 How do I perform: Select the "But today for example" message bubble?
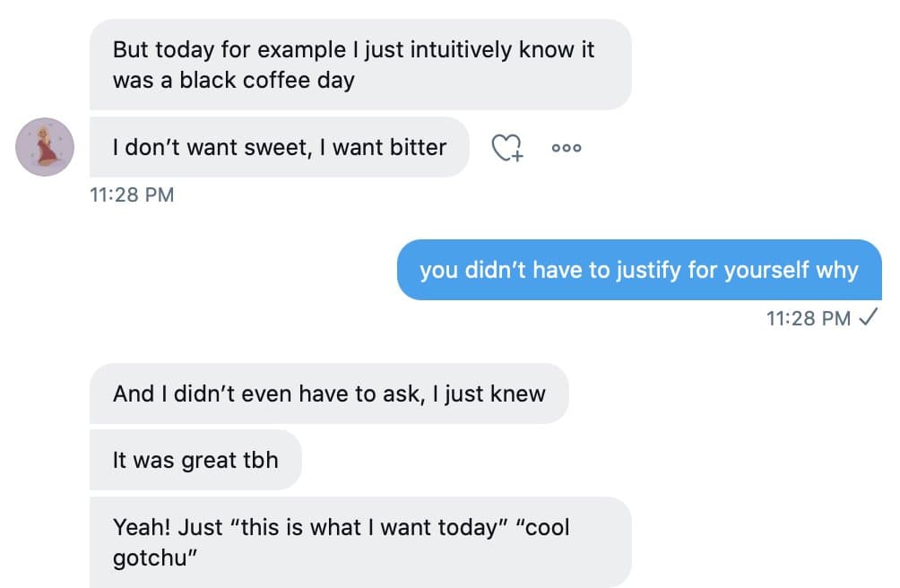pos(359,65)
